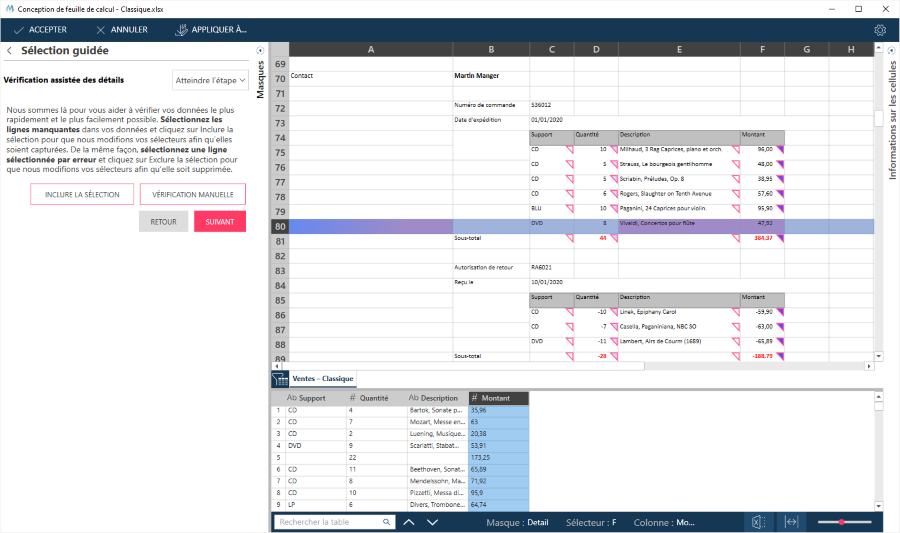This screenshot has width=900, height=533.
Task: Go to previous result with up chevron
Action: 409,522
